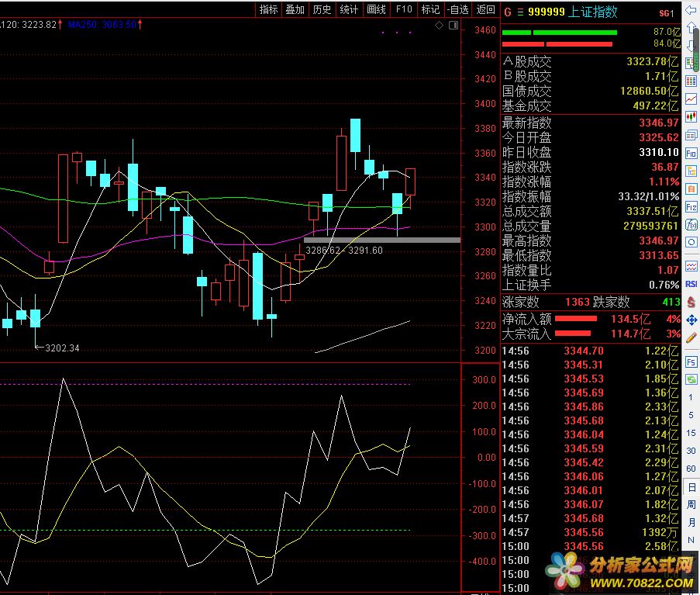The height and width of the screenshot is (595, 700).
Task: Switch to 1-minute period
Action: coord(691,397)
